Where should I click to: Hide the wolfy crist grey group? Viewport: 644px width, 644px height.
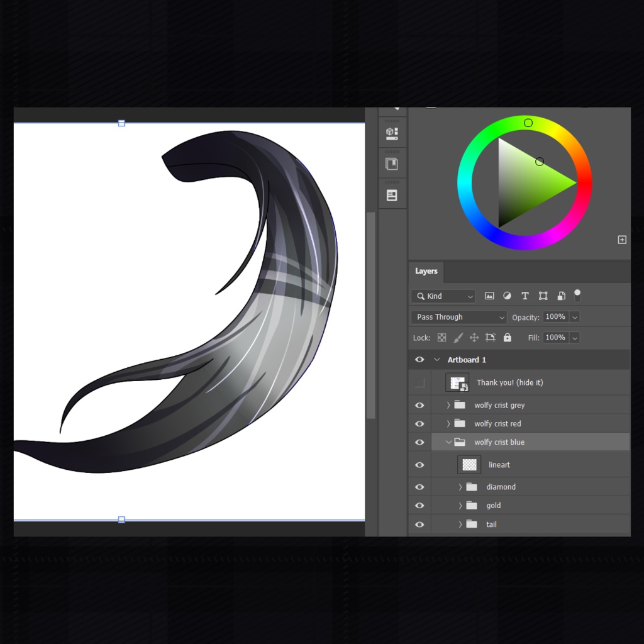(419, 406)
